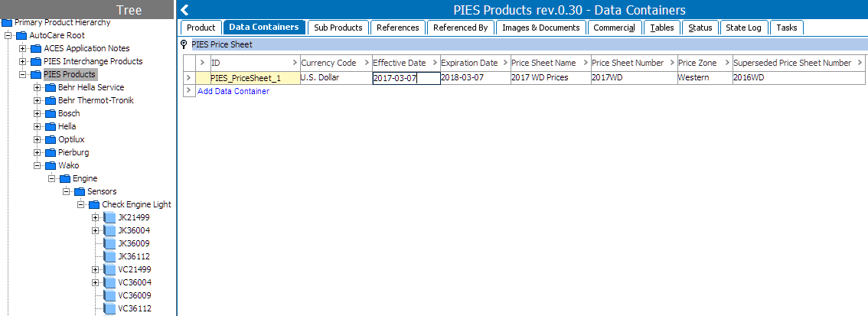This screenshot has height=316, width=868.
Task: Open the Tasks tab
Action: (x=787, y=27)
